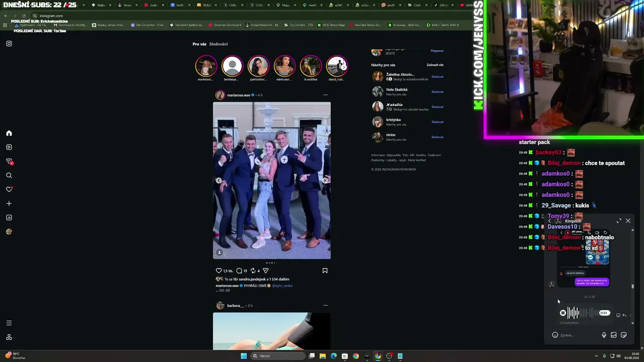The height and width of the screenshot is (362, 644).
Task: Open the Instagram logo home link
Action: click(x=9, y=44)
